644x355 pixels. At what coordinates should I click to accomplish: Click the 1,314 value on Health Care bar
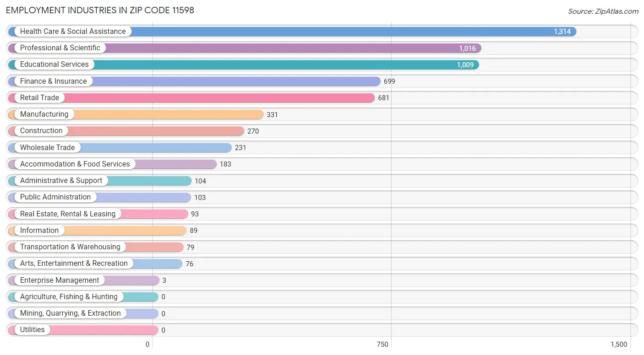pyautogui.click(x=562, y=32)
